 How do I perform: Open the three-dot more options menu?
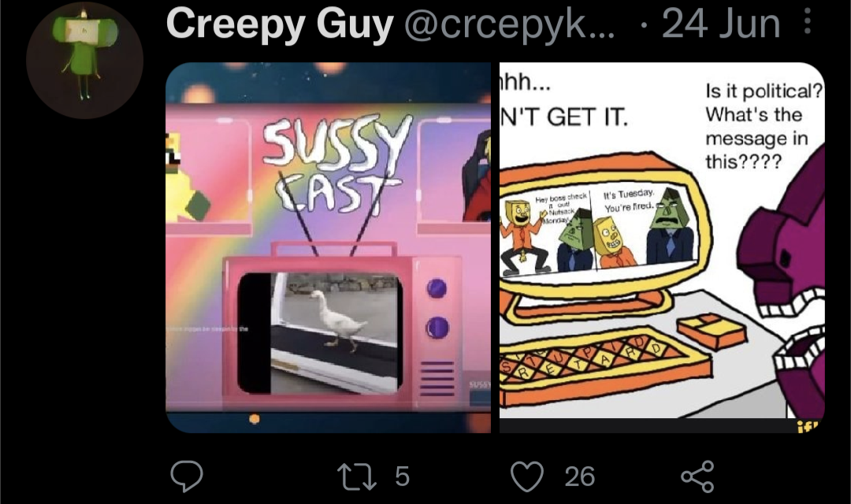(x=808, y=22)
